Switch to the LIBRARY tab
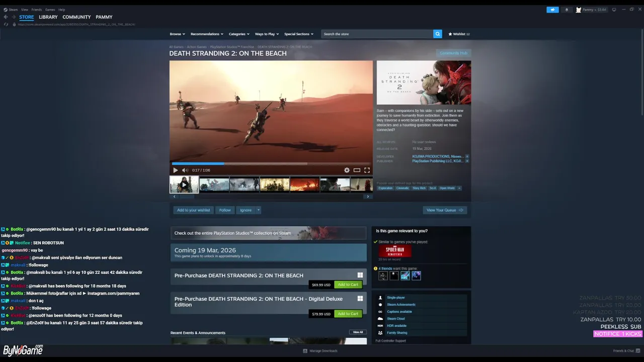This screenshot has height=362, width=644. tap(48, 17)
